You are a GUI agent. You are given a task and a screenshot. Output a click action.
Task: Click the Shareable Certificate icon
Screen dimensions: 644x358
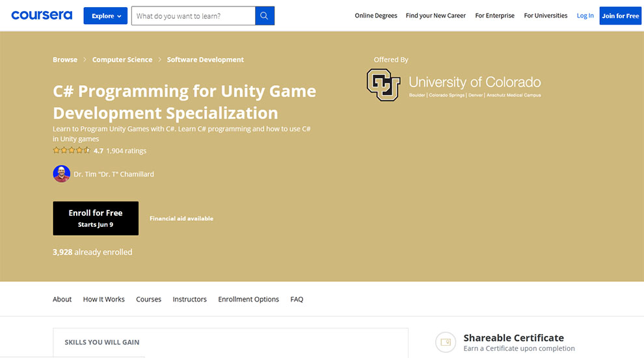pyautogui.click(x=446, y=342)
